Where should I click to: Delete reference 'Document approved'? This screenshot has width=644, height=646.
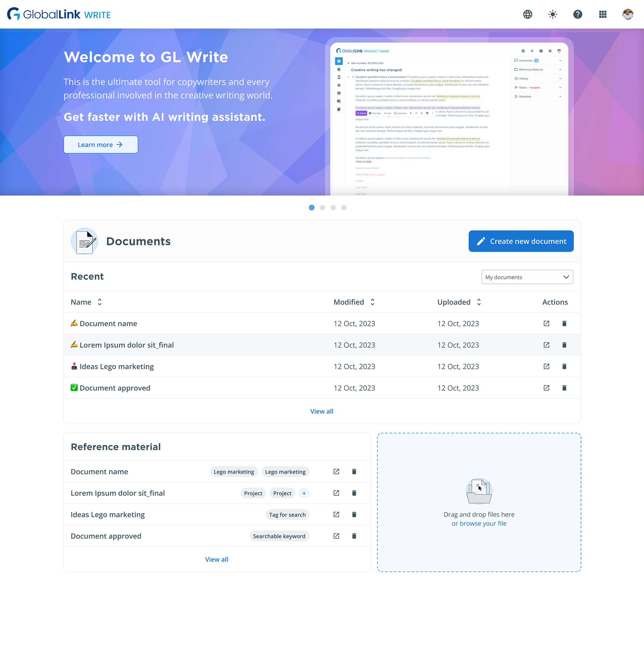[x=354, y=536]
